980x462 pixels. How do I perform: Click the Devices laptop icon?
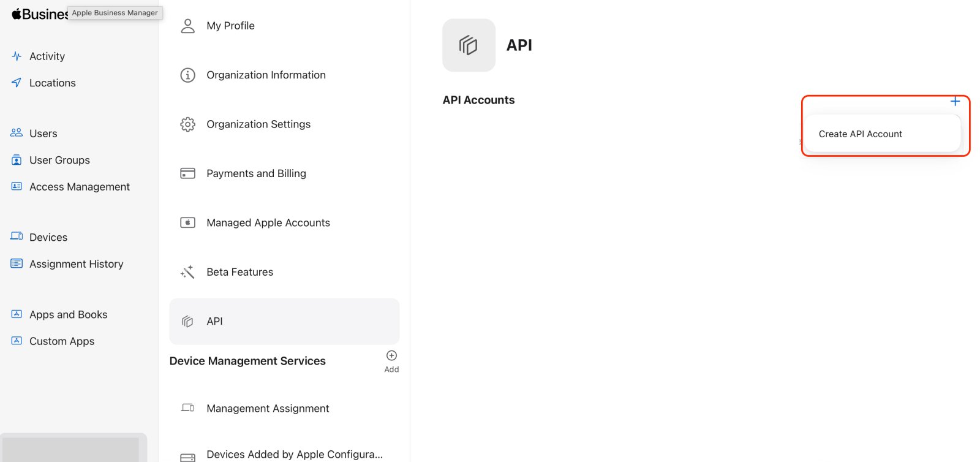[17, 237]
